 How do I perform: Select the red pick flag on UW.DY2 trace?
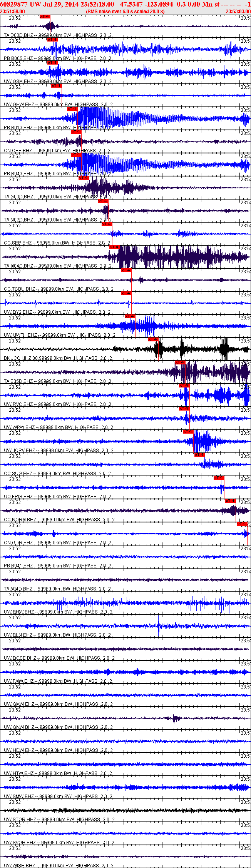(126, 293)
